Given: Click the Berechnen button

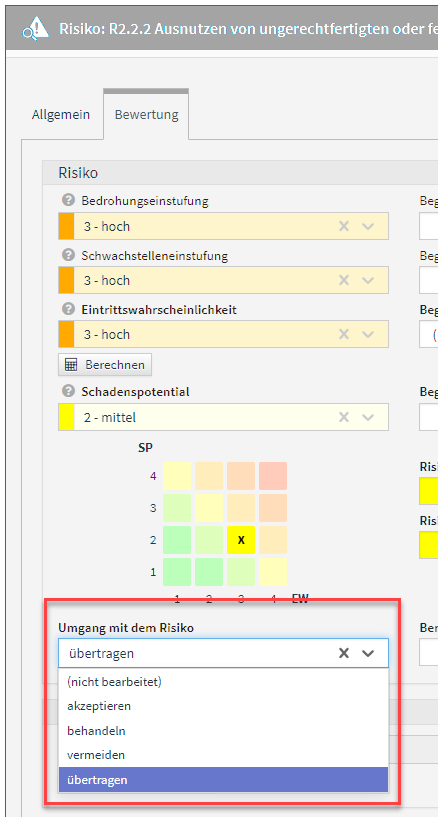Looking at the screenshot, I should click(105, 365).
